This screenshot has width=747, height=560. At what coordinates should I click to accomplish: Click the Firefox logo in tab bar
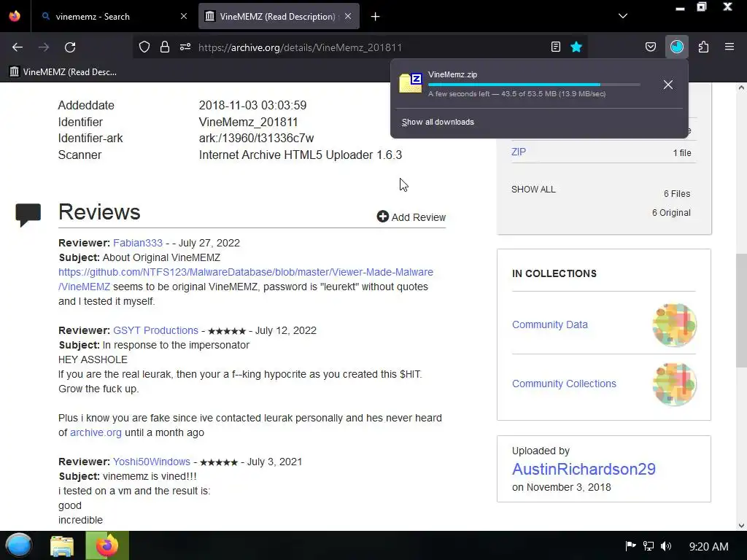click(x=15, y=16)
